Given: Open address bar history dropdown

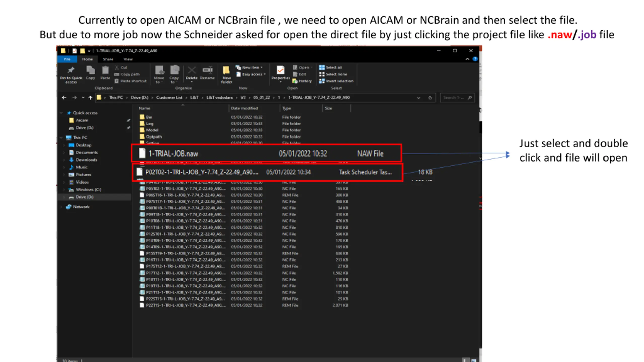Looking at the screenshot, I should click(x=418, y=98).
